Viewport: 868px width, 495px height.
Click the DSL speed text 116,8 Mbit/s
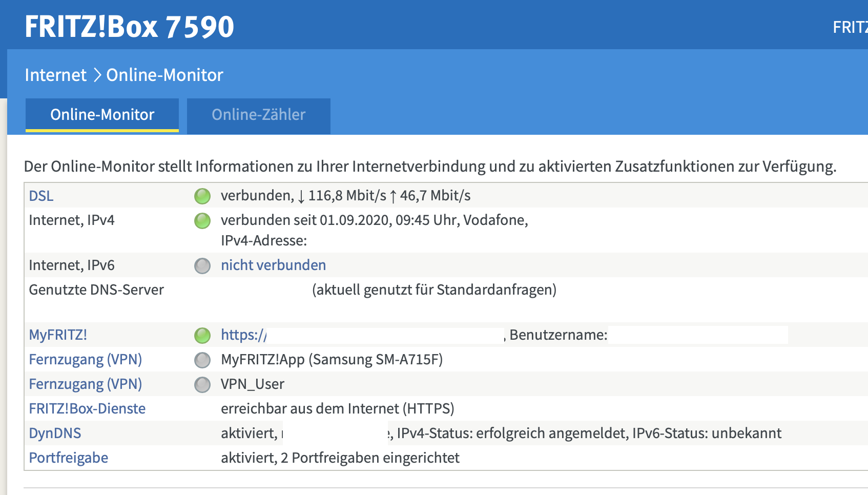coord(347,196)
